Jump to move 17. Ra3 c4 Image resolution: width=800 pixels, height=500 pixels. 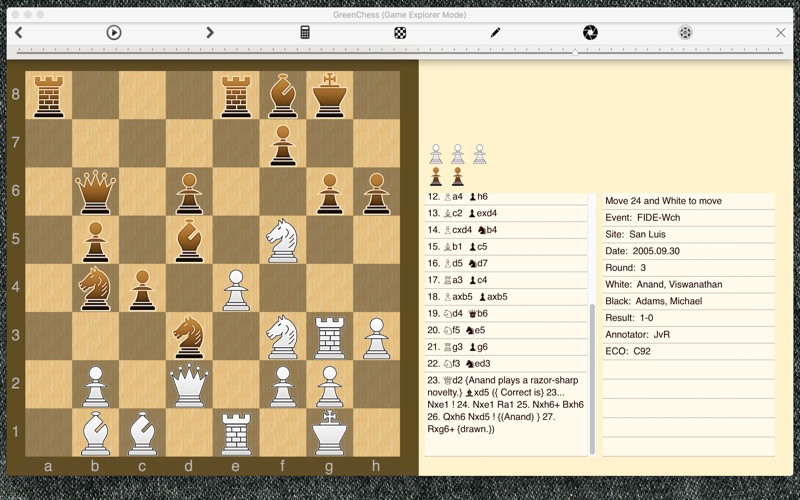pyautogui.click(x=506, y=280)
